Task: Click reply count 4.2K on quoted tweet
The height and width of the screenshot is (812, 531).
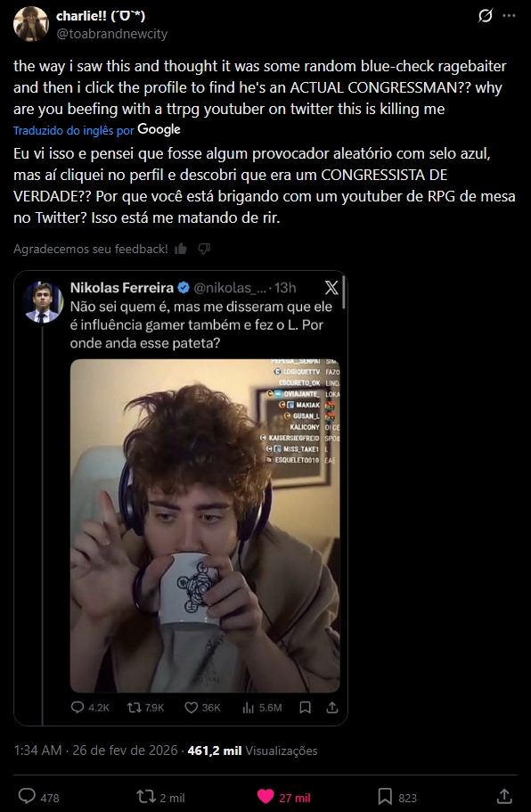Action: coord(90,708)
